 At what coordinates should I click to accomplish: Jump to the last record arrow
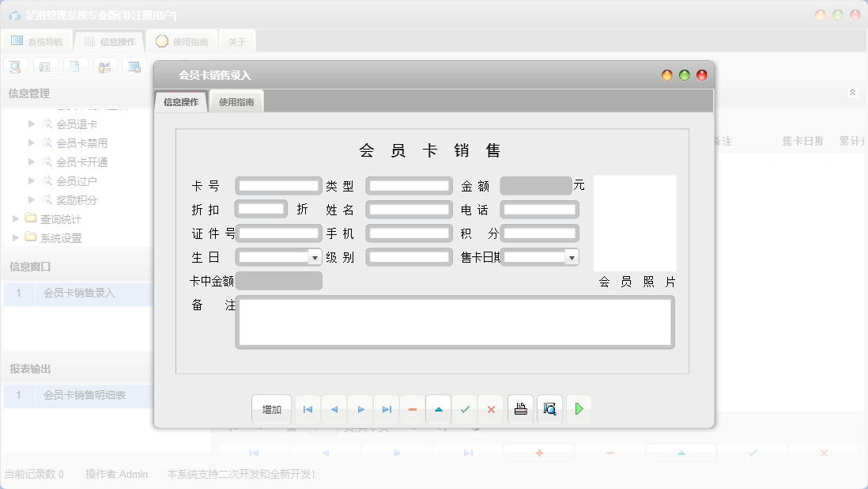387,409
